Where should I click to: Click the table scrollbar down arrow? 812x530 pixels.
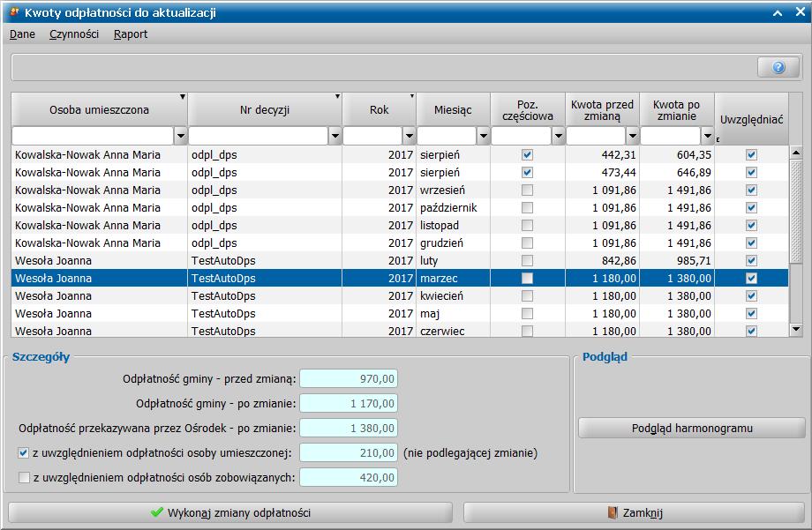pos(796,329)
